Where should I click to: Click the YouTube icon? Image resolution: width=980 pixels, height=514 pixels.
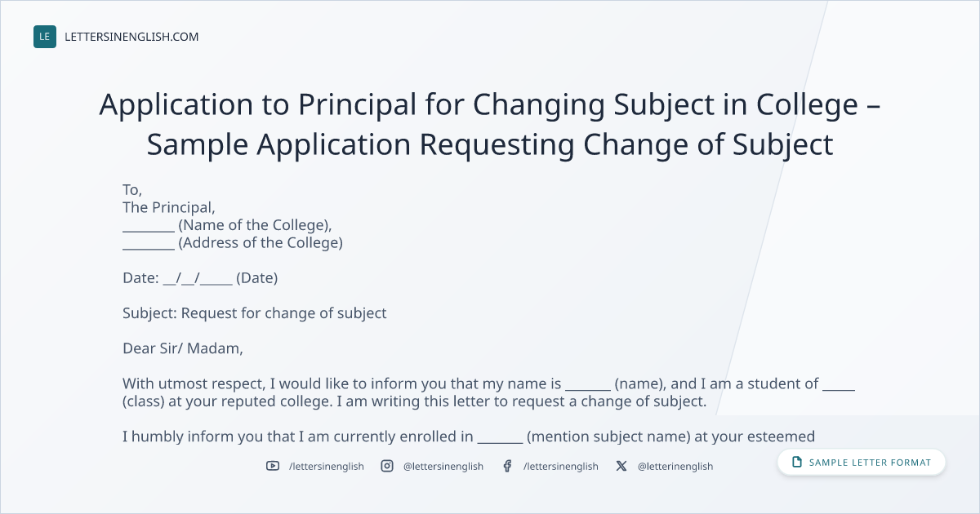pyautogui.click(x=273, y=466)
